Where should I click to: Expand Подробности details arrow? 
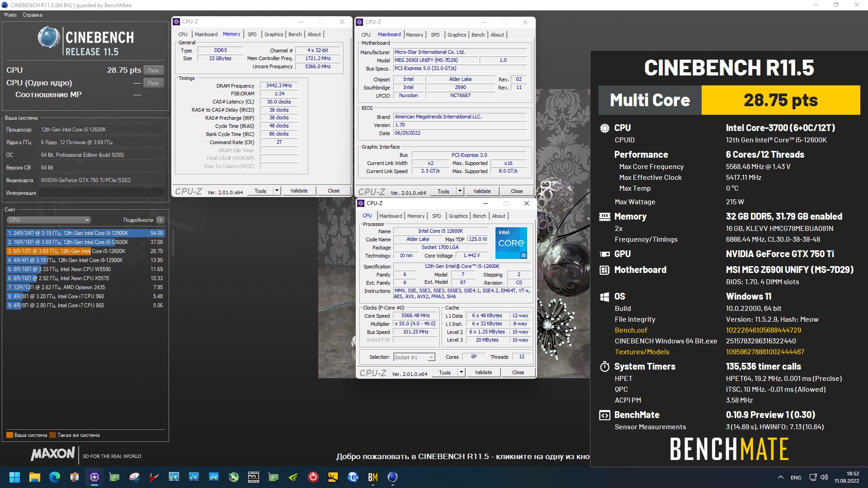(x=160, y=220)
